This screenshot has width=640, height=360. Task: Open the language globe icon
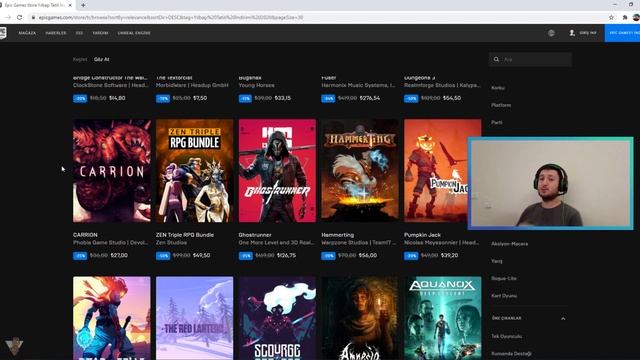[551, 33]
